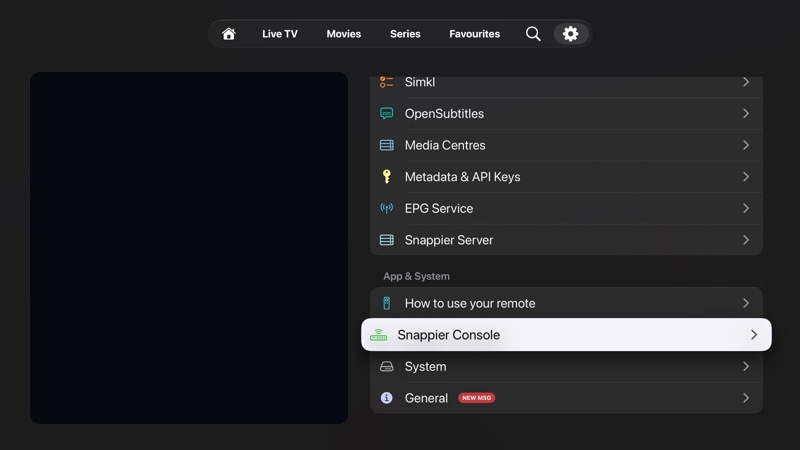Open How to use your remote
800x450 pixels.
click(x=566, y=303)
